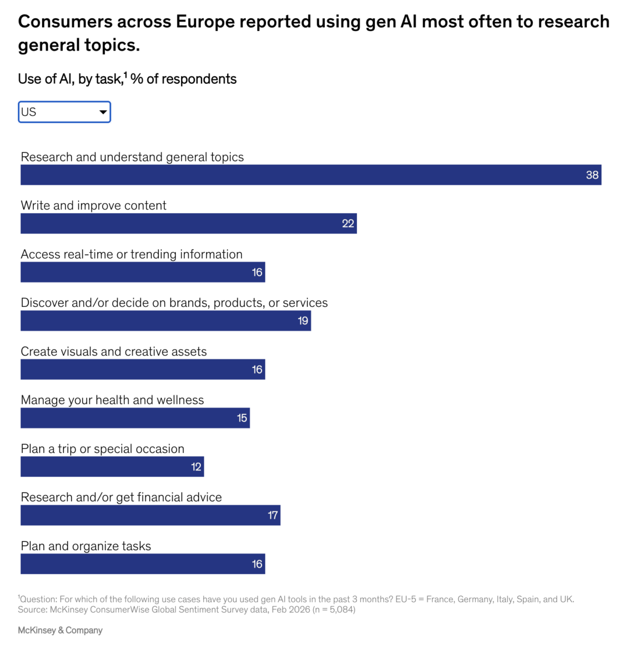Screen dimensions: 644x655
Task: Click the Manage your health and wellness bar
Action: tap(135, 418)
